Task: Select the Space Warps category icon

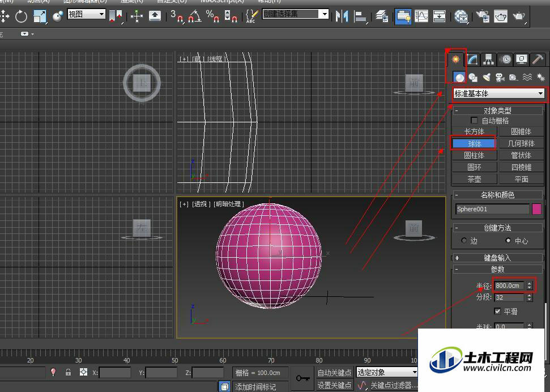Action: pos(527,77)
